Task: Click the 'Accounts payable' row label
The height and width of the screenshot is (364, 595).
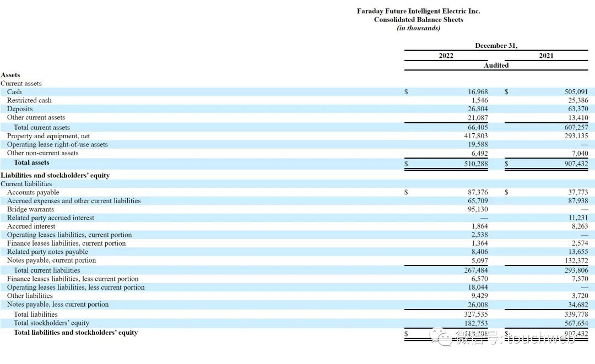Action: click(x=33, y=192)
